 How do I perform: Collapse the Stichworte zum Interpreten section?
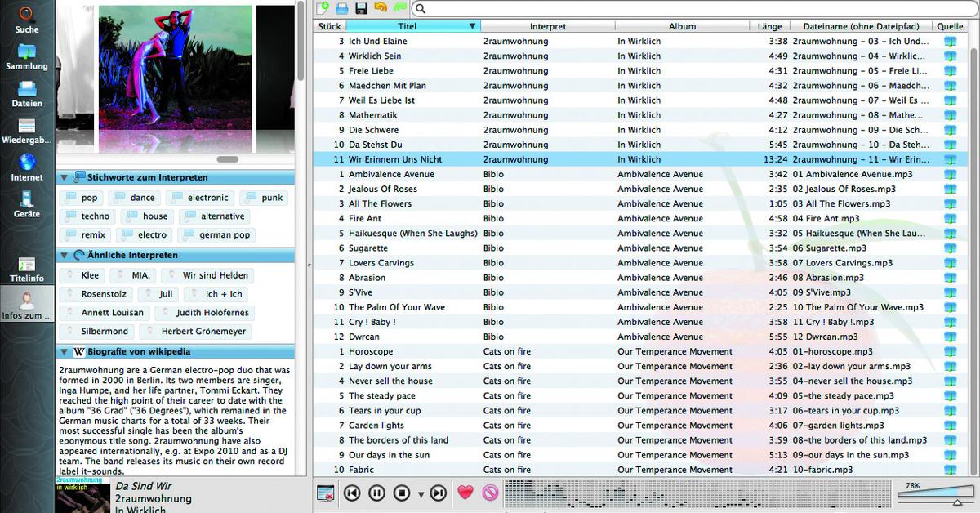[63, 177]
